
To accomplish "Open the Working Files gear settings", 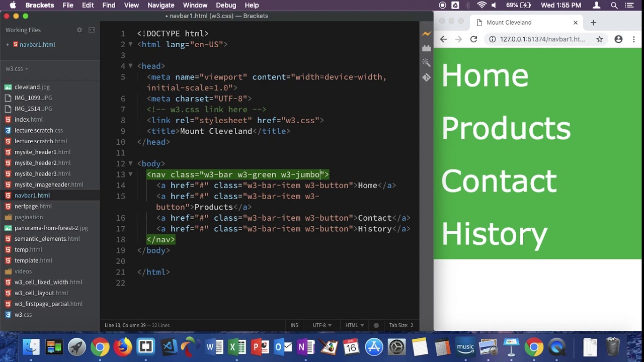I will tap(79, 30).
